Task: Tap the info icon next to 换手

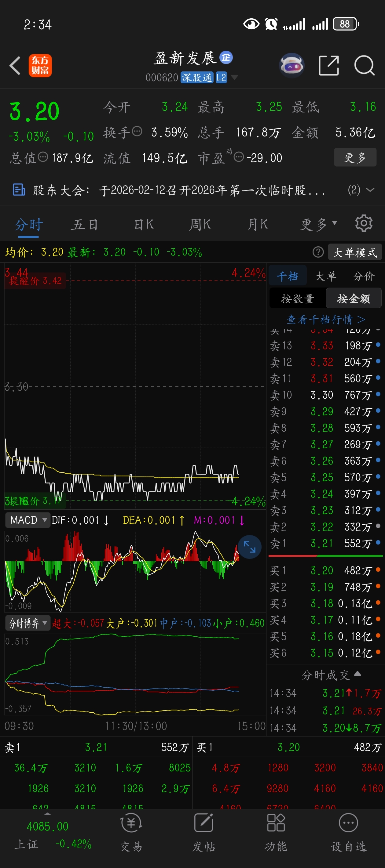Action: 137,131
